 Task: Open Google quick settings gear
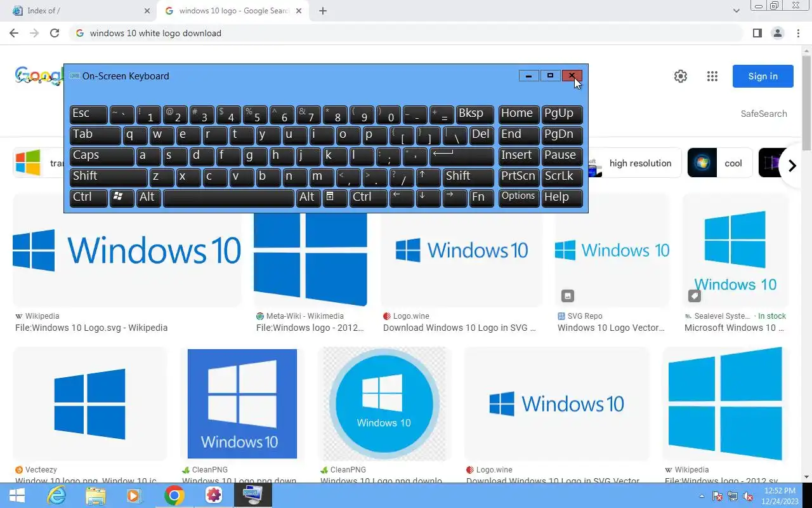point(681,76)
